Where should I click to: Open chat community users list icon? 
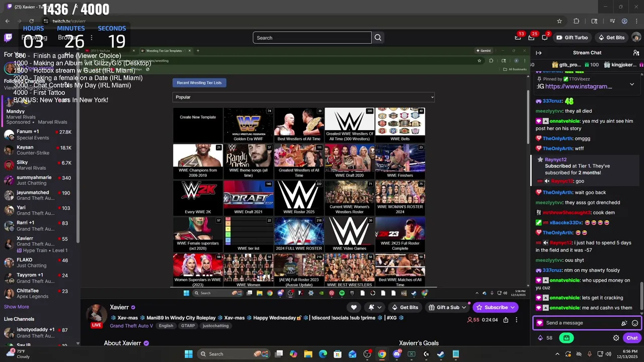636,53
